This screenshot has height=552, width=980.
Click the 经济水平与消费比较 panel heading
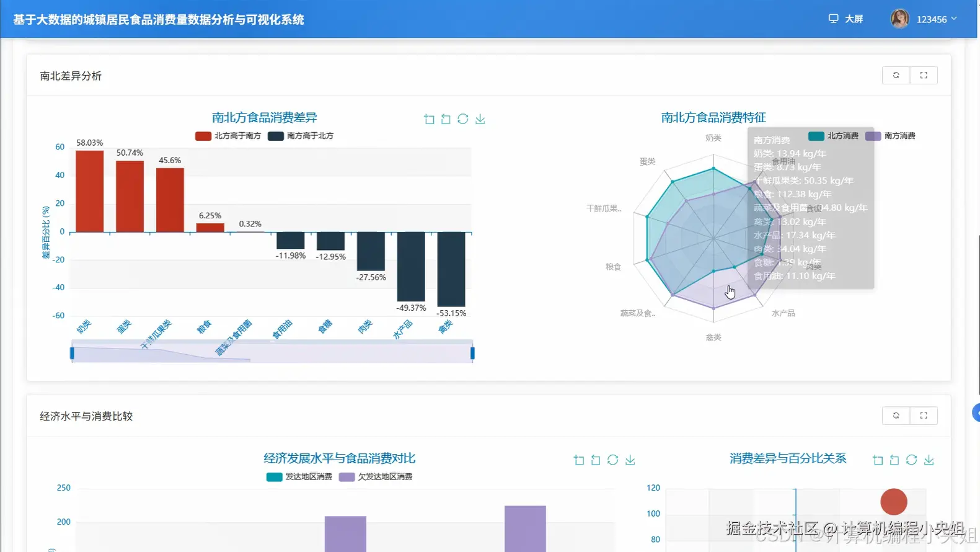[86, 416]
